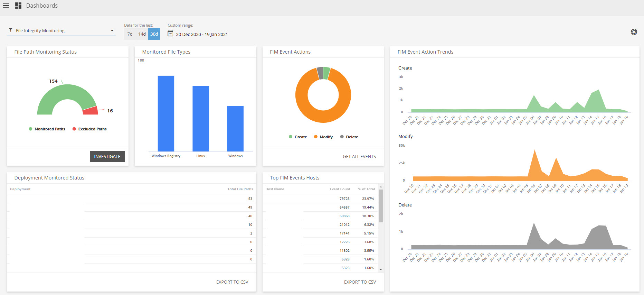Click the camera shutter snapshot icon
This screenshot has height=295, width=644.
click(x=634, y=32)
